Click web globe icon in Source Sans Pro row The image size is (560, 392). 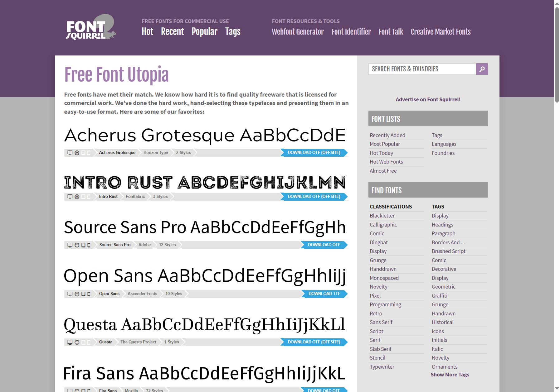tap(77, 245)
